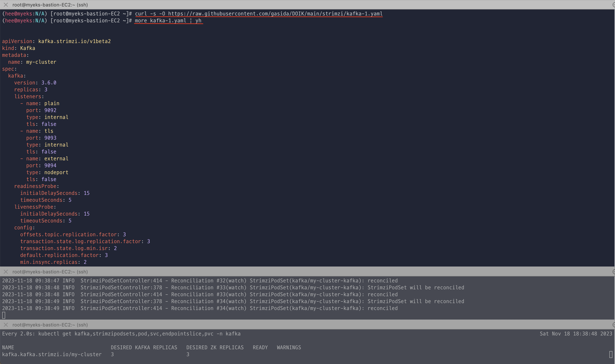
Task: Close the bottom pane running kubectl watch
Action: click(x=6, y=325)
